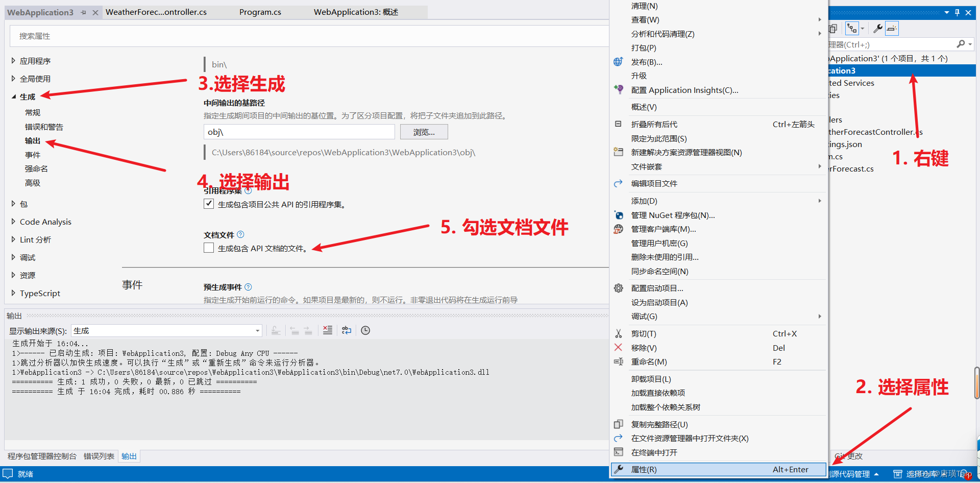
Task: Click the open in terminal icon
Action: pyautogui.click(x=618, y=452)
